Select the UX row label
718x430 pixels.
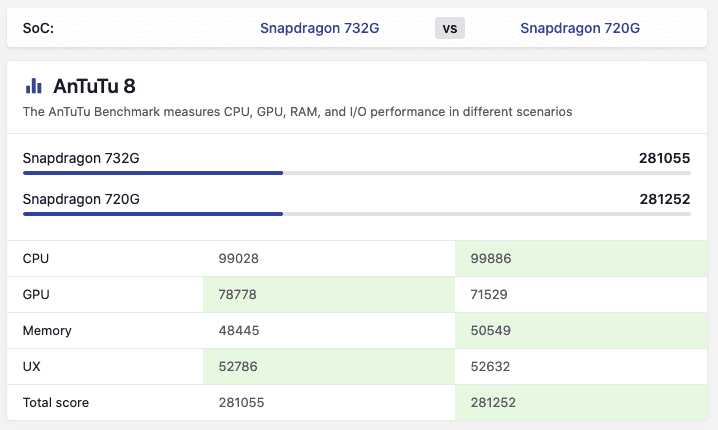[x=32, y=367]
